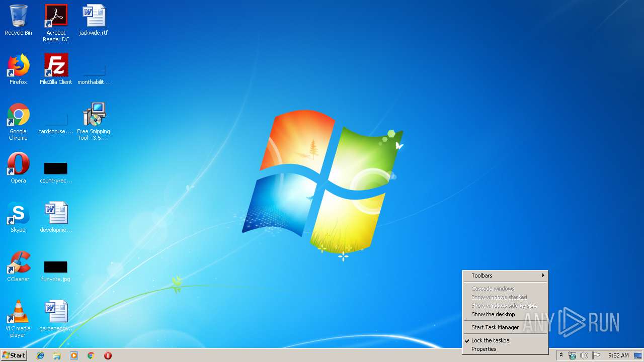644x362 pixels.
Task: Launch Opera from the taskbar
Action: 108,355
